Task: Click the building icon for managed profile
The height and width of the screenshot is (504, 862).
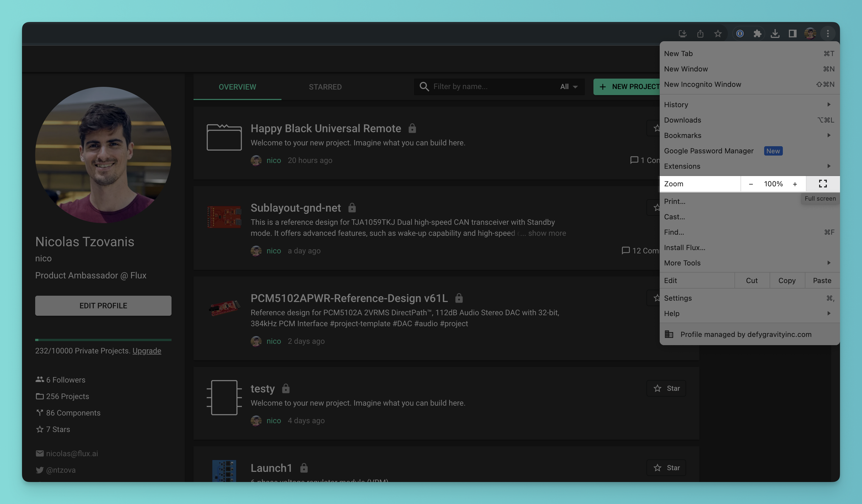Action: (x=669, y=334)
